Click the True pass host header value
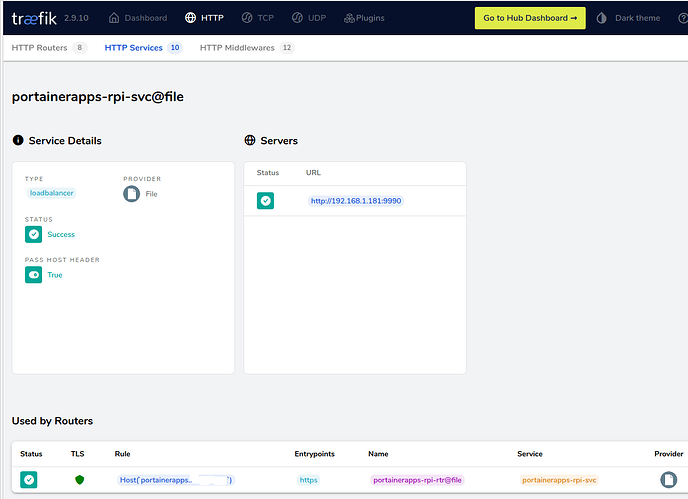Viewport: 688px width, 499px height. (x=55, y=275)
